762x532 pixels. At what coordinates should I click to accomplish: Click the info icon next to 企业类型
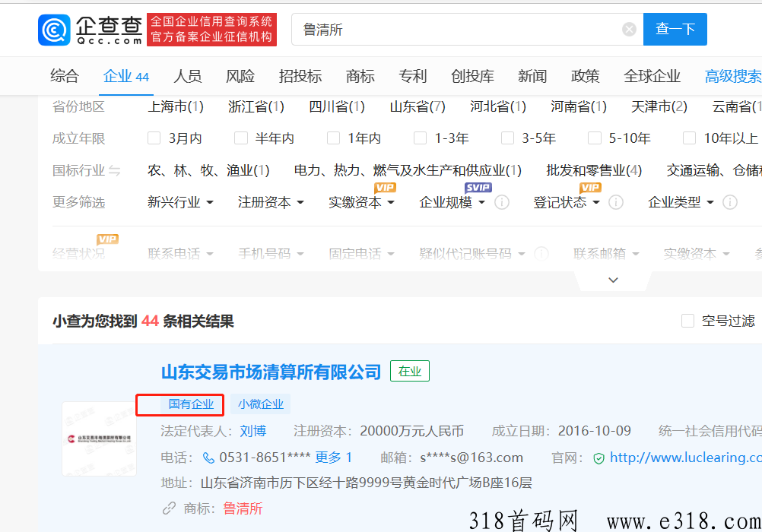point(729,202)
